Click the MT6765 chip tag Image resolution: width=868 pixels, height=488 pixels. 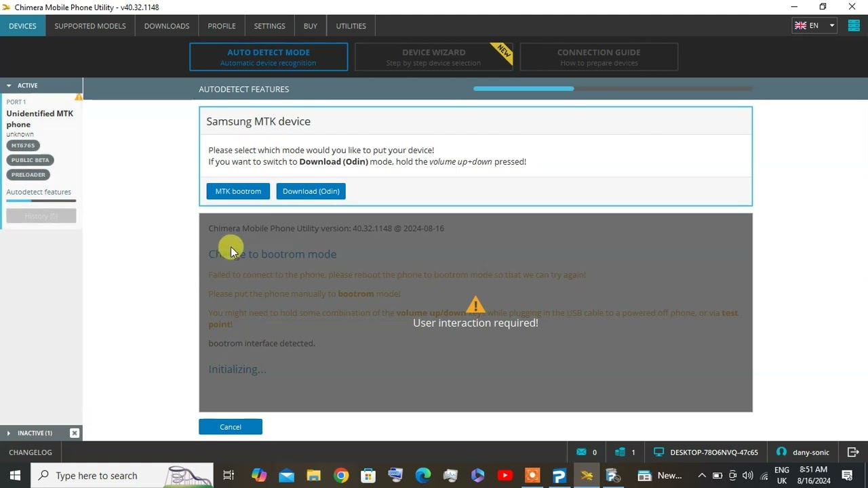(x=23, y=145)
